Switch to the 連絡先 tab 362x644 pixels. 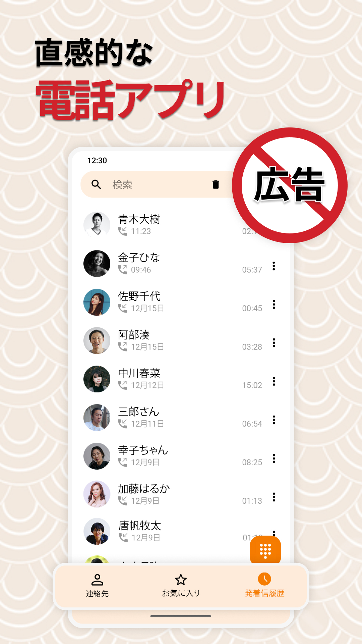tap(97, 586)
